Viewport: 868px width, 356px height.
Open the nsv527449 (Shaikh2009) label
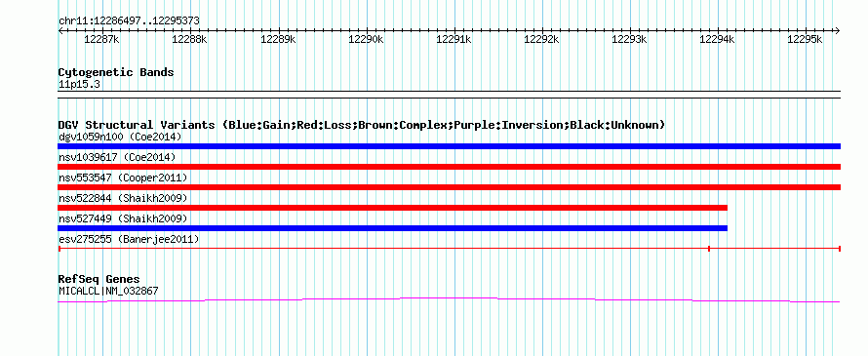pyautogui.click(x=123, y=218)
